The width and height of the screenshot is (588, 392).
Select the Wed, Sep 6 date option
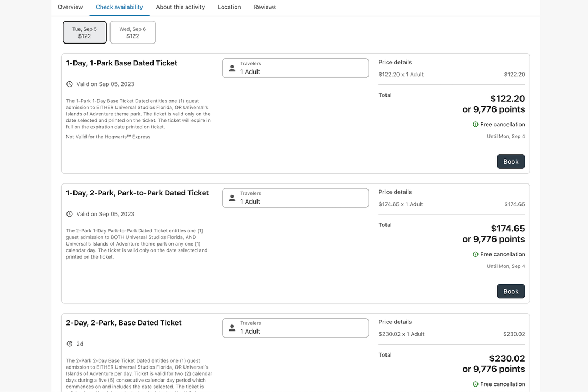[x=133, y=33]
